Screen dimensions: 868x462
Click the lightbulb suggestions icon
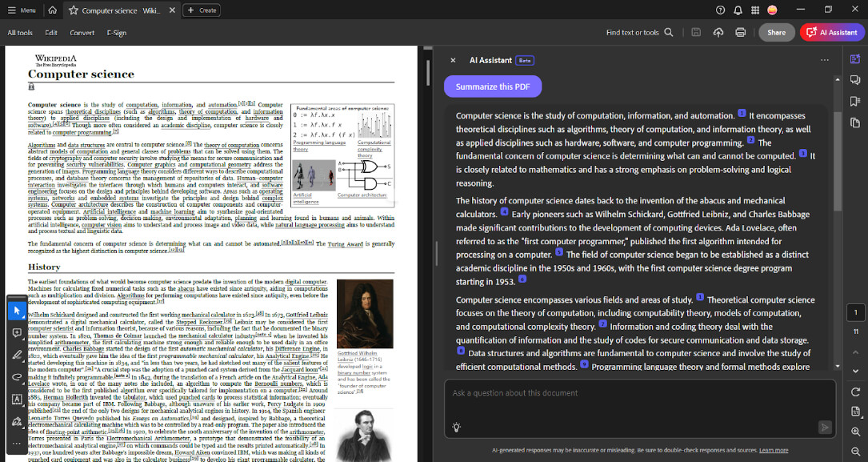(x=456, y=427)
